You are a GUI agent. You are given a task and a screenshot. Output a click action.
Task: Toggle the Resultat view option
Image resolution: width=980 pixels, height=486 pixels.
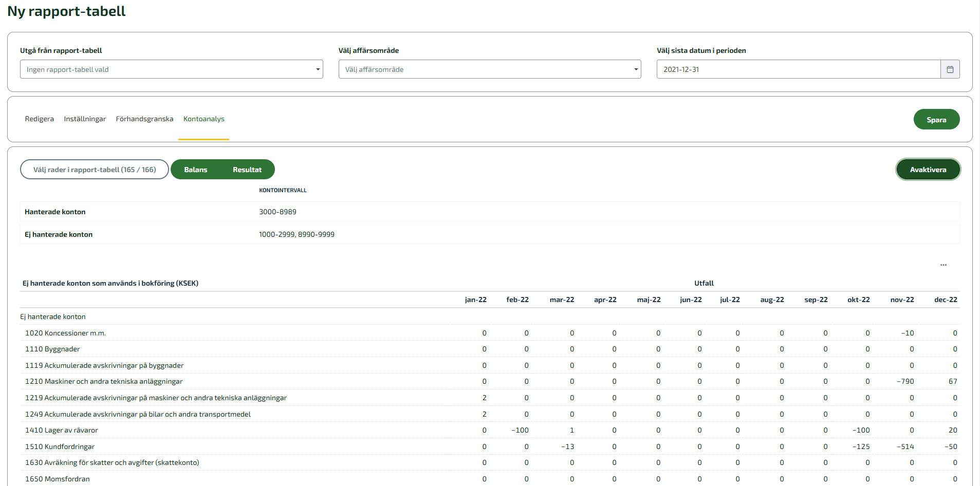coord(247,170)
